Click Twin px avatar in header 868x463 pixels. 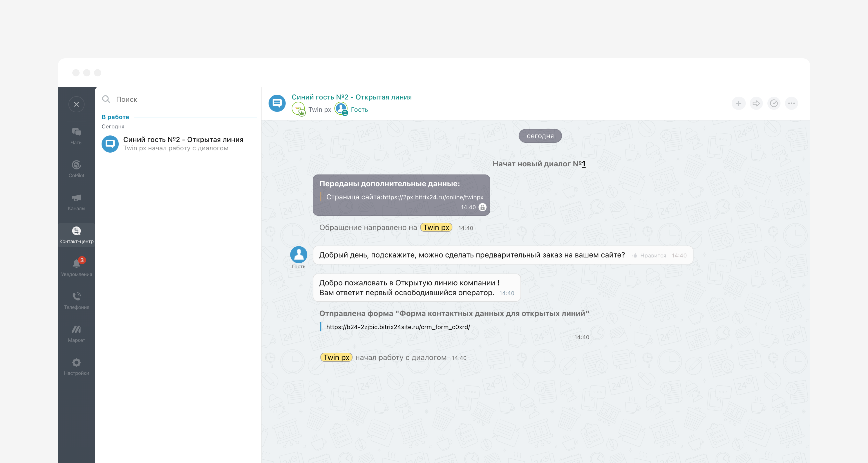point(299,109)
